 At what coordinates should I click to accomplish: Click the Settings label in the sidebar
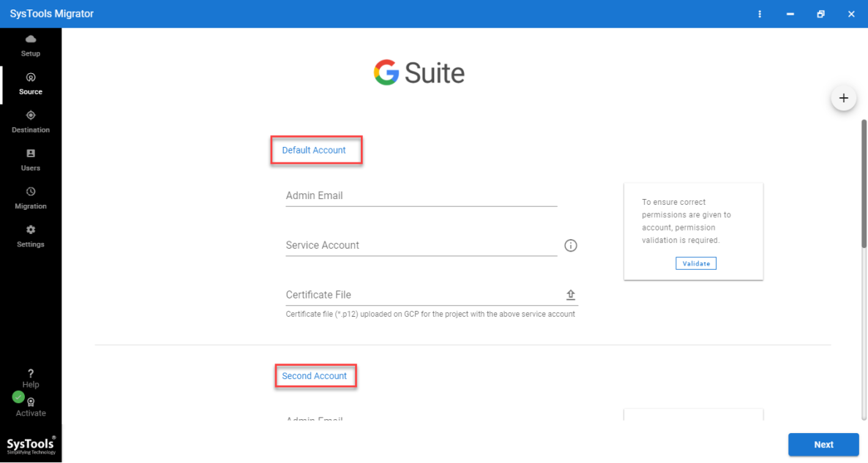tap(31, 244)
